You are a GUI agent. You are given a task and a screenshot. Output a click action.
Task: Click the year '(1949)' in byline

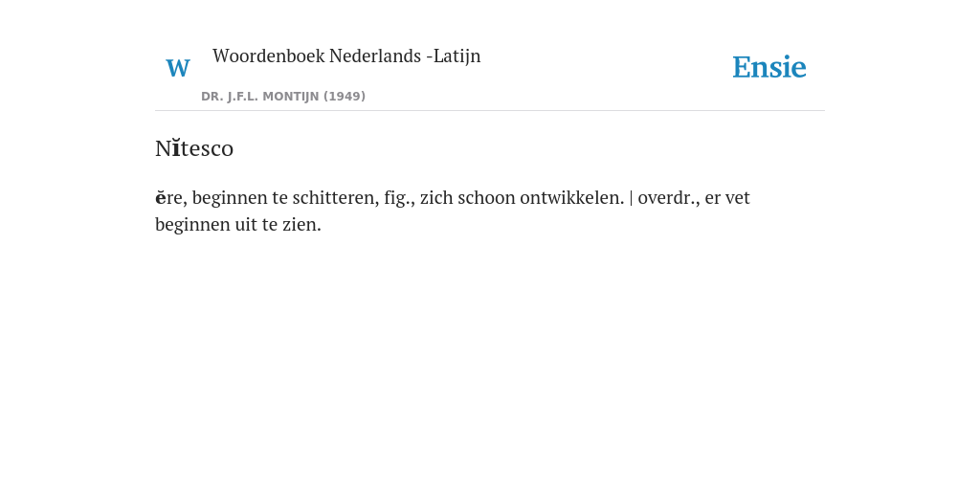tap(345, 97)
